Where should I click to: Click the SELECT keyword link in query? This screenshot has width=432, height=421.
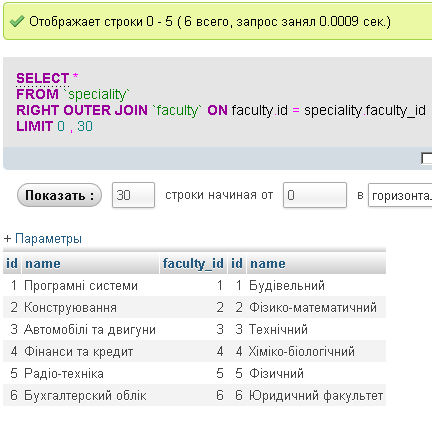click(42, 78)
